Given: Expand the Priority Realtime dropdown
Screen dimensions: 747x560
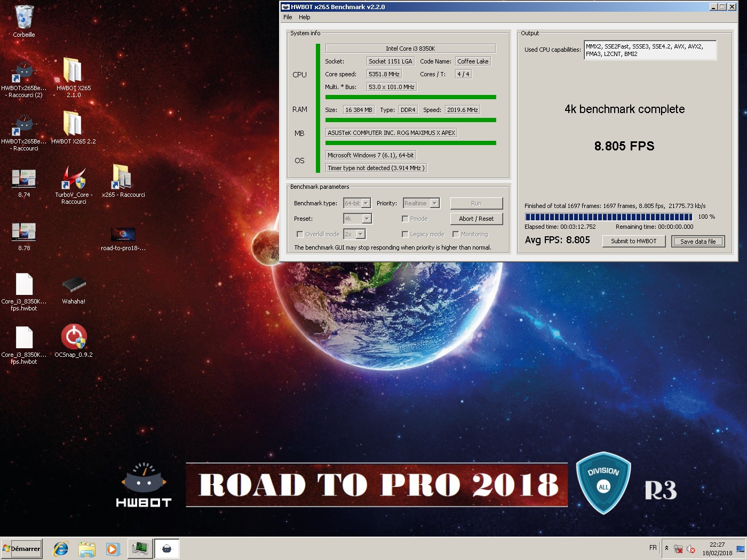Looking at the screenshot, I should coord(434,203).
